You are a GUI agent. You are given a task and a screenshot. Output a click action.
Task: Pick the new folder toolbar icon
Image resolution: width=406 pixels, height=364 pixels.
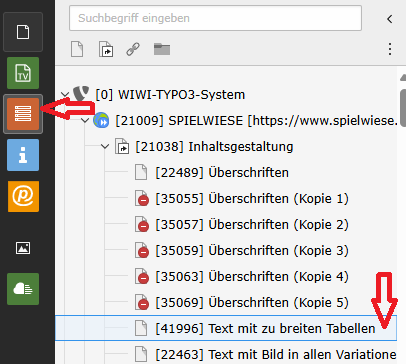point(162,49)
